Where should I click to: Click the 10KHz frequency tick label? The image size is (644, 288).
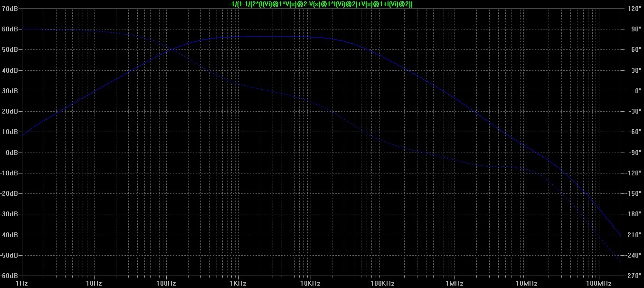point(310,284)
